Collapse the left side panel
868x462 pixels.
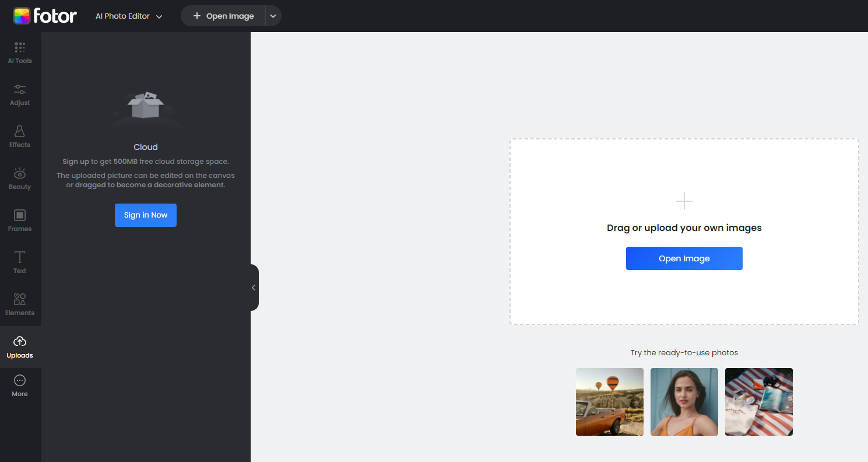[254, 288]
